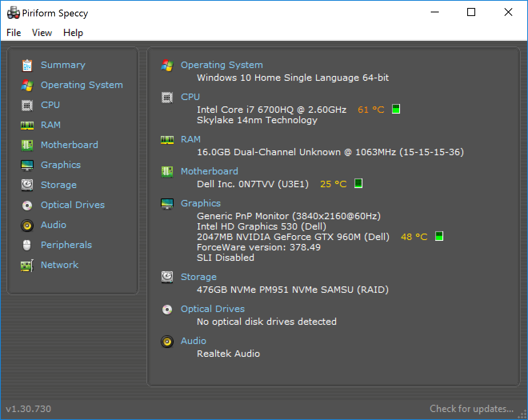This screenshot has width=528, height=420.
Task: Click the RAM heading link in summary
Action: point(190,139)
